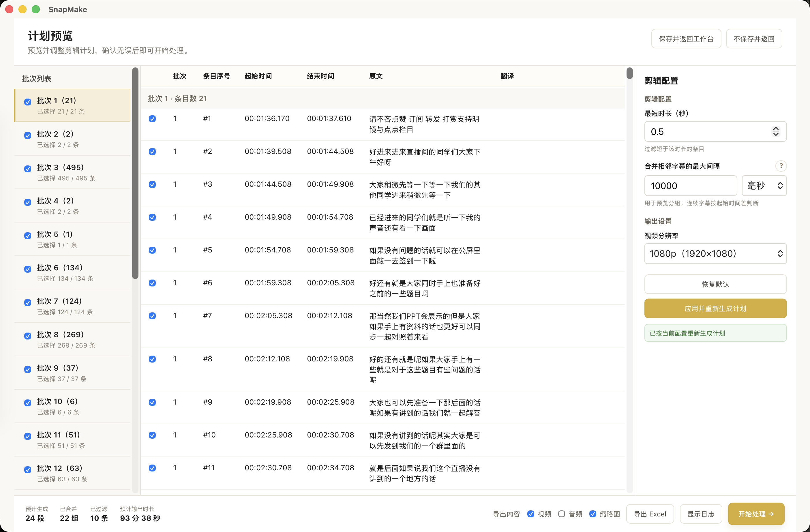810x532 pixels.
Task: Click 不保存并返回 button
Action: [754, 39]
